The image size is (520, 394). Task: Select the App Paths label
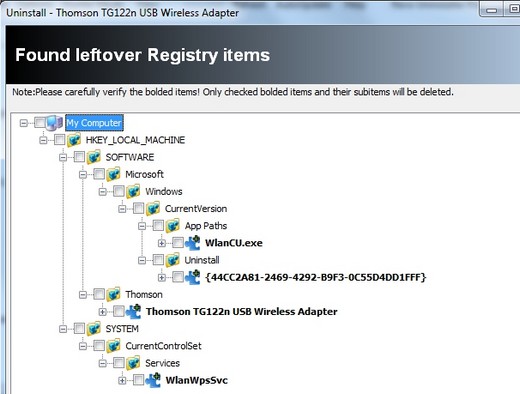point(206,226)
